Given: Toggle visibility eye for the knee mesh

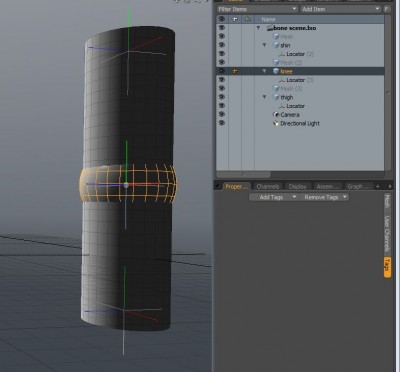Looking at the screenshot, I should (222, 71).
